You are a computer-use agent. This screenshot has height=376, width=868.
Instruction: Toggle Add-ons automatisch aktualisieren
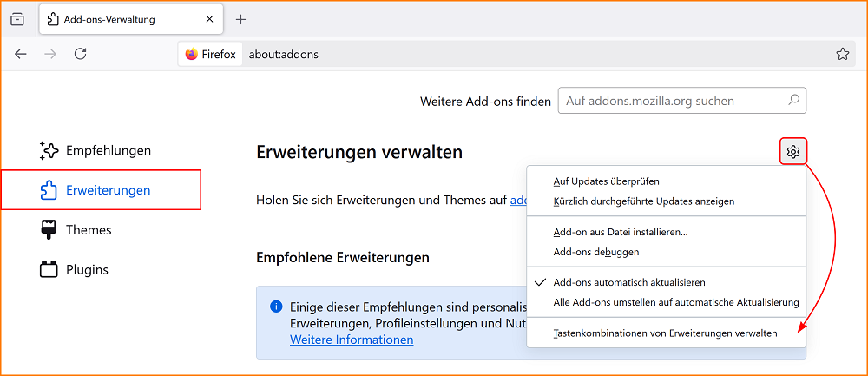[x=666, y=282]
